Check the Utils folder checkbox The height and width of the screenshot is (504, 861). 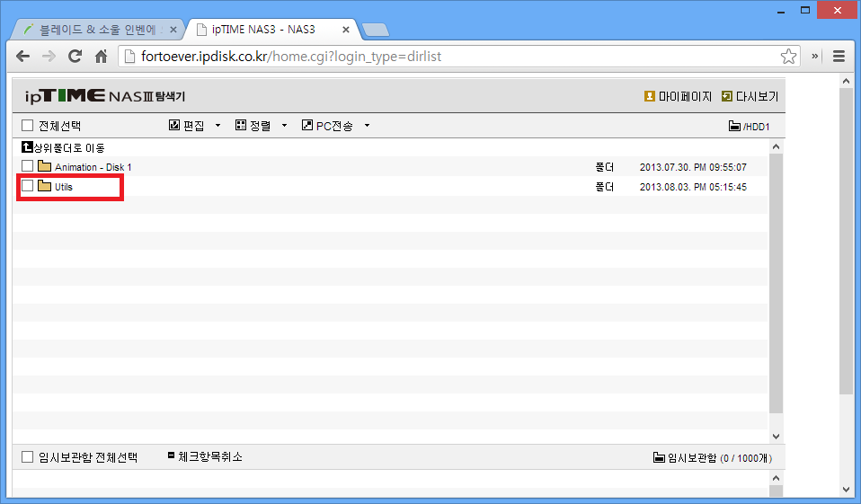click(x=27, y=187)
